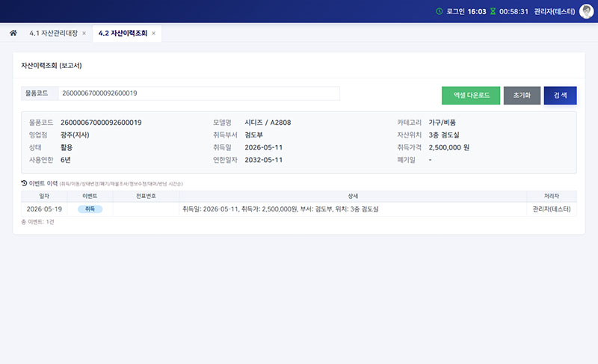Click the 가구/비품 category value
Viewport: 598px width, 364px height.
[x=442, y=123]
